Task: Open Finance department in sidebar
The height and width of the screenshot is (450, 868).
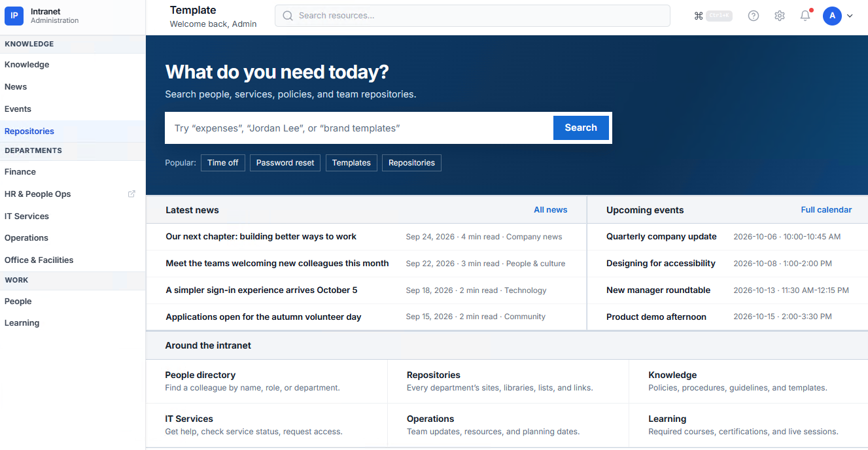Action: tap(73, 172)
